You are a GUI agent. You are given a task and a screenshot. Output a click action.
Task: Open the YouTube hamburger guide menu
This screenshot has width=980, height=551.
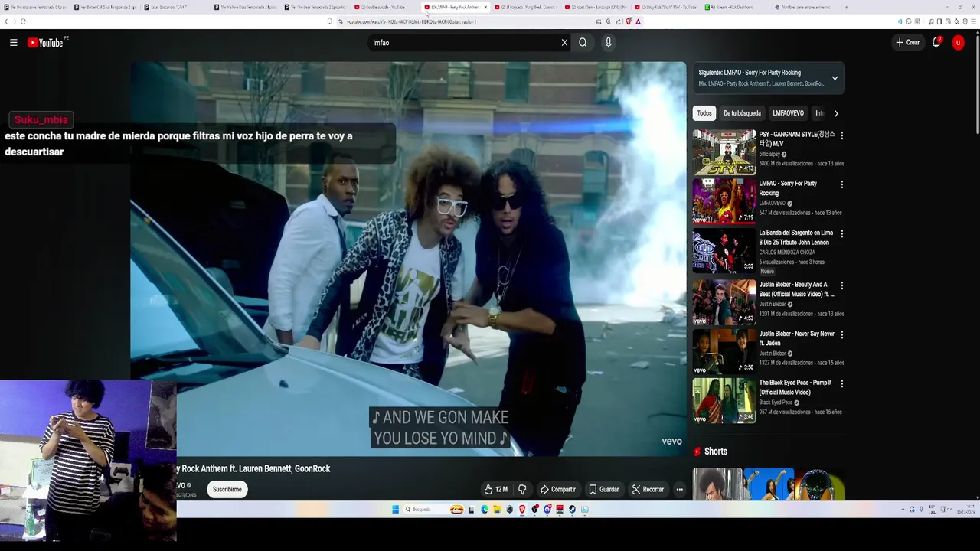pyautogui.click(x=13, y=43)
